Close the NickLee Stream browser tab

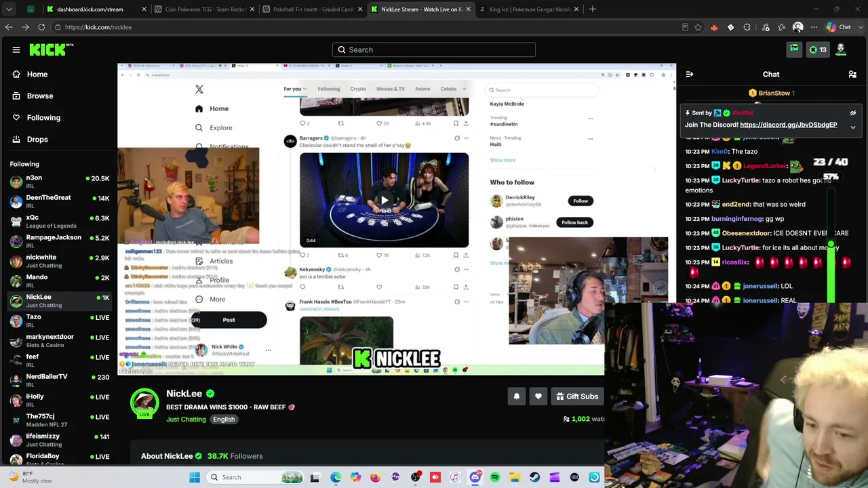[x=468, y=9]
